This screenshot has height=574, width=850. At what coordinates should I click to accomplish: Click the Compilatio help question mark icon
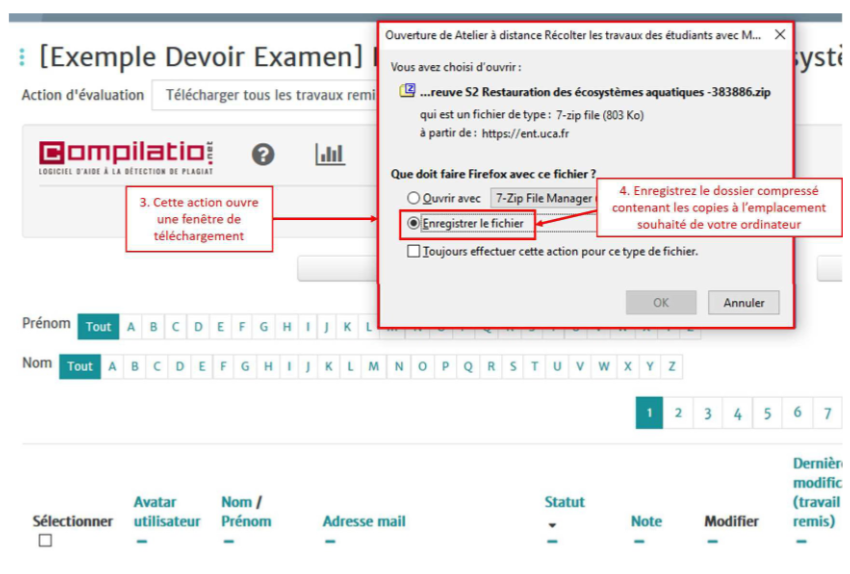click(263, 154)
